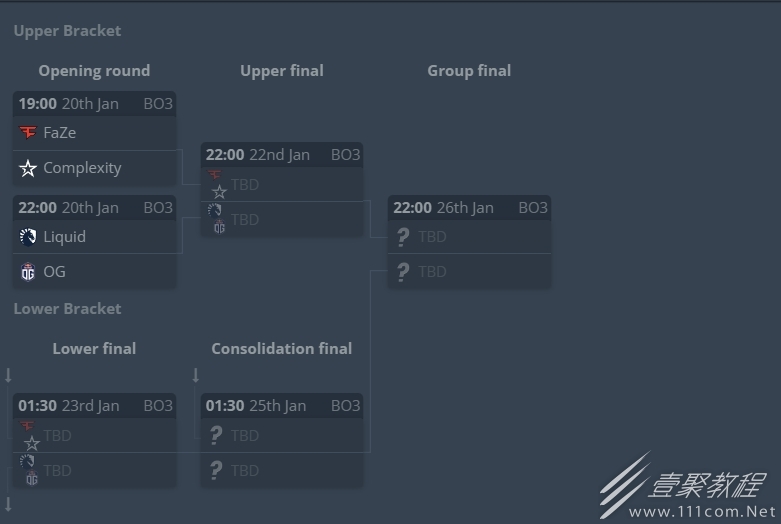Viewport: 781px width, 524px height.
Task: Select the OG team row
Action: (x=95, y=271)
